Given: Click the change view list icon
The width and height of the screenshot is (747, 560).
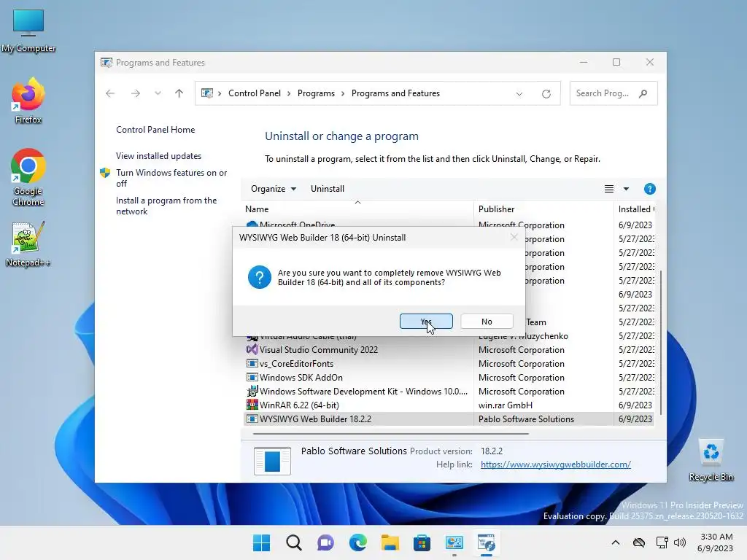Looking at the screenshot, I should pyautogui.click(x=609, y=189).
